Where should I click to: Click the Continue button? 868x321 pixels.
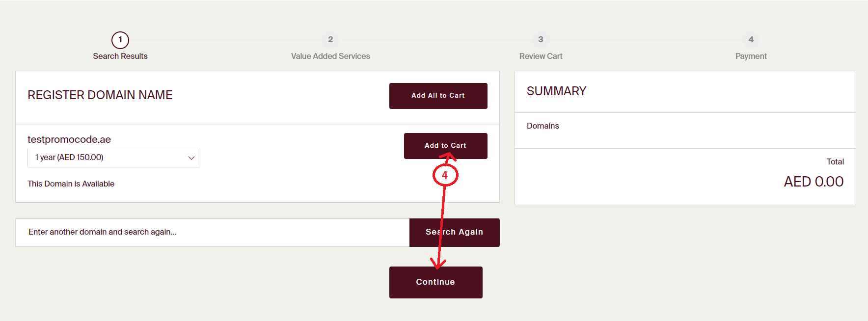coord(435,282)
